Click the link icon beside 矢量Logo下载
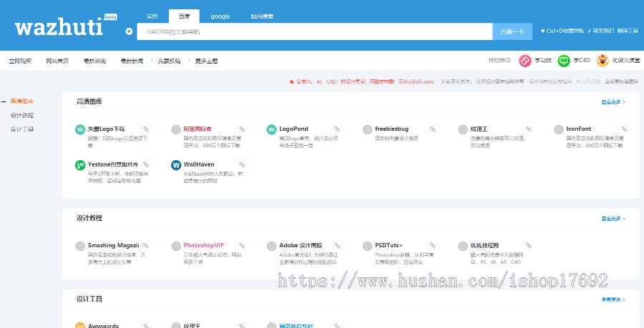The image size is (644, 328). coord(146,129)
